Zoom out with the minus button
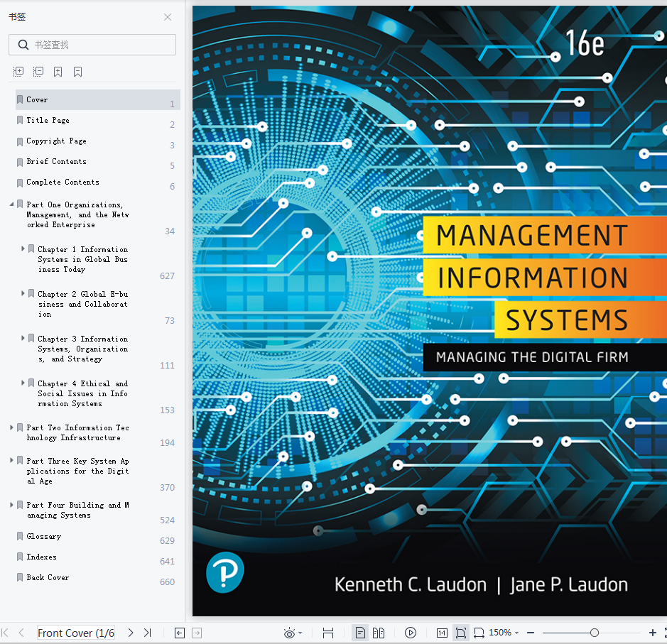667x644 pixels. (531, 633)
